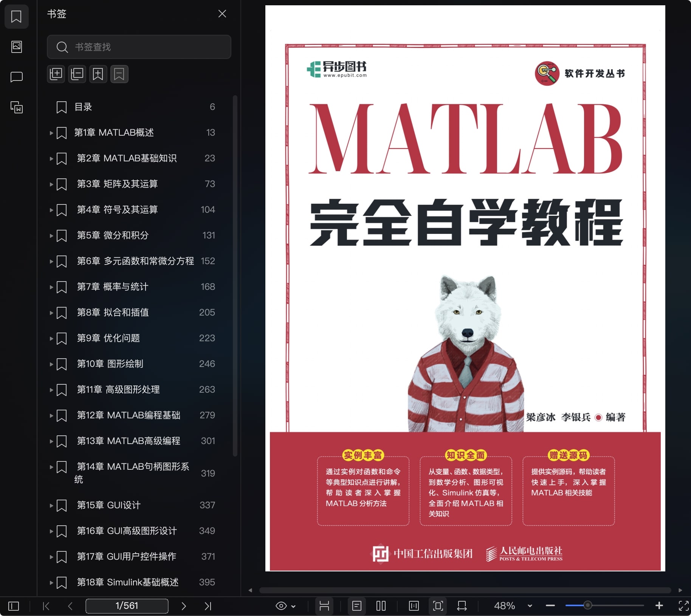
Task: Zoom out with minus button
Action: pyautogui.click(x=550, y=606)
